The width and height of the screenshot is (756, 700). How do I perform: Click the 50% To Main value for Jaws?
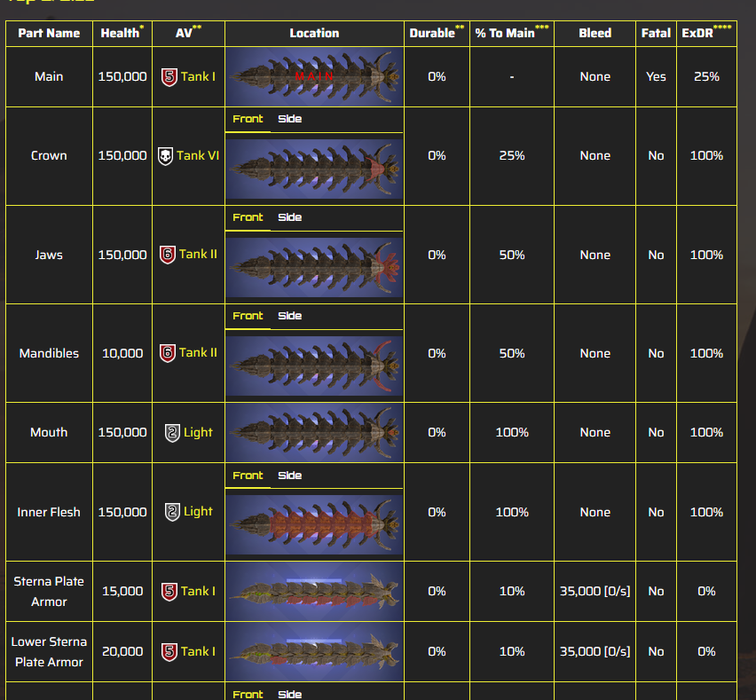tap(512, 255)
